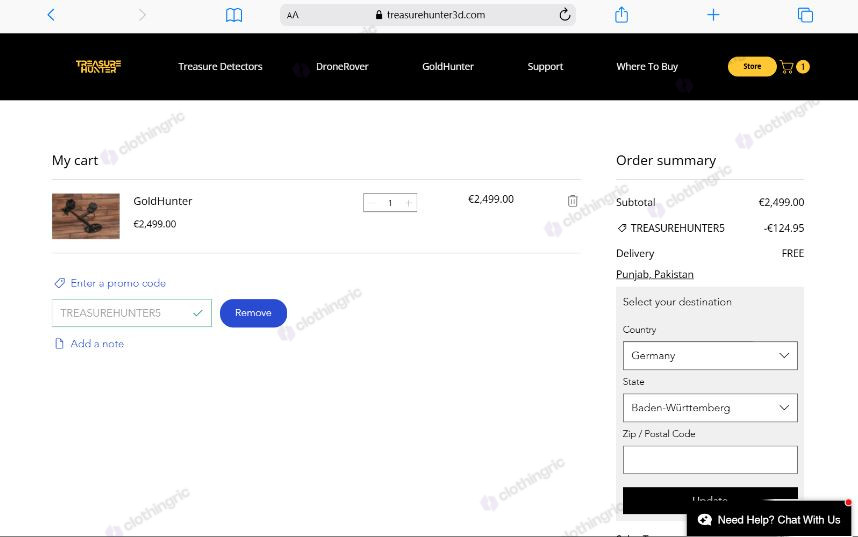858x537 pixels.
Task: Tap the AA reader text-size control
Action: [293, 15]
